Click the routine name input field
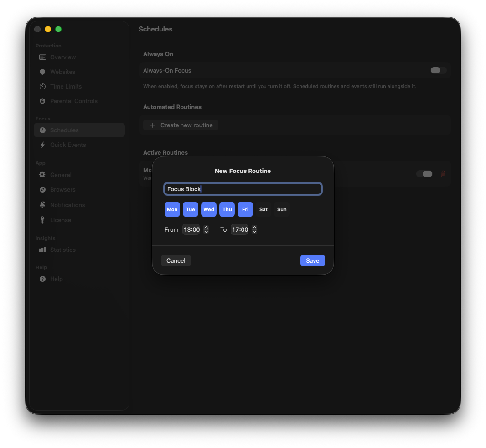Screen dimensions: 486x448 click(243, 189)
